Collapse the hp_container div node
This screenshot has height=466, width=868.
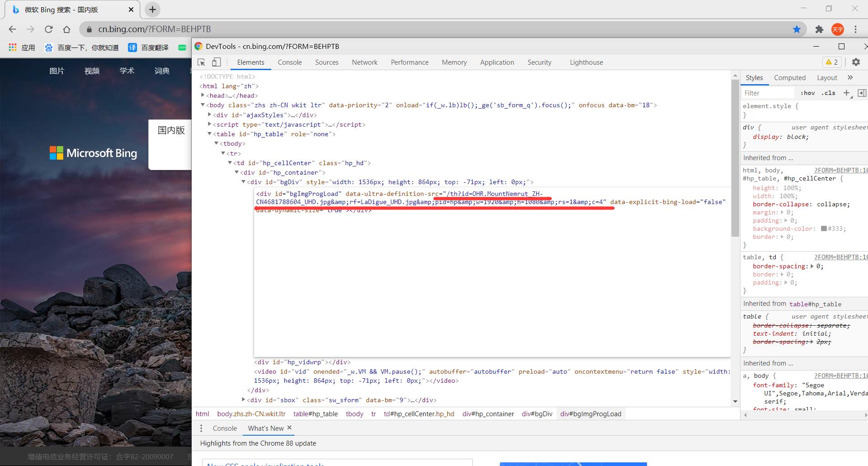click(x=237, y=172)
